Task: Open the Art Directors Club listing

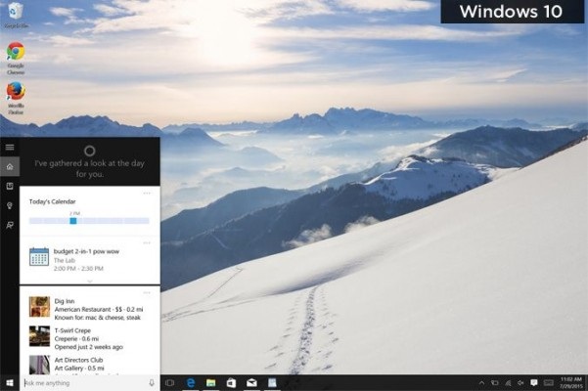Action: 90,365
